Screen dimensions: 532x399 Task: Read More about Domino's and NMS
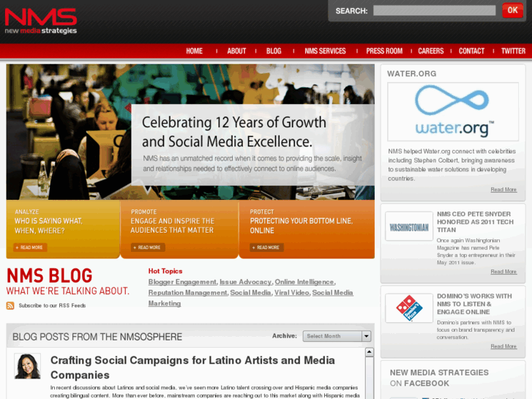coord(503,346)
